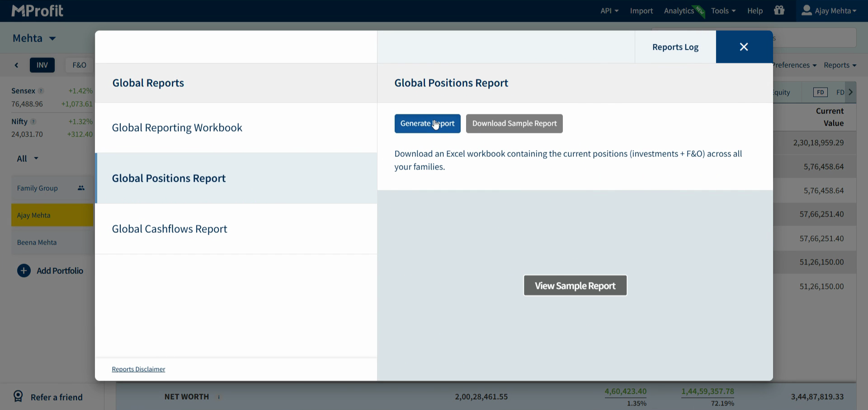Click the Nifty value 24,031.70
Screen dimensions: 868x410
27,134
